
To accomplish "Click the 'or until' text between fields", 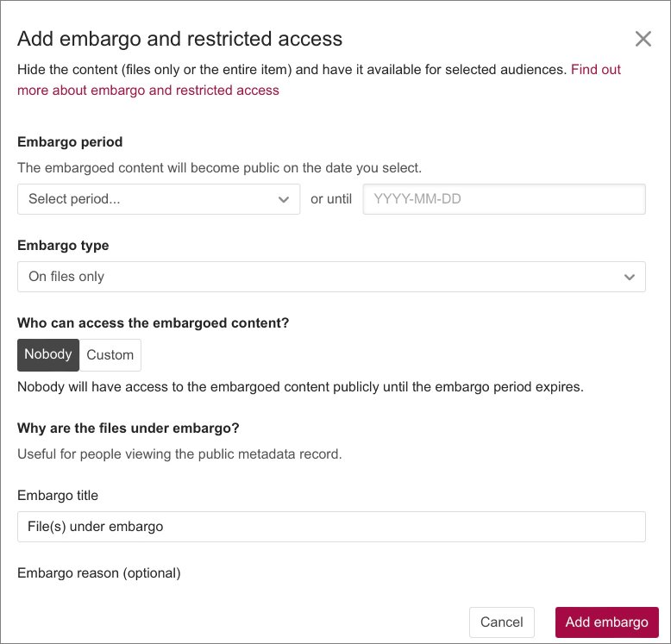I will [x=331, y=199].
